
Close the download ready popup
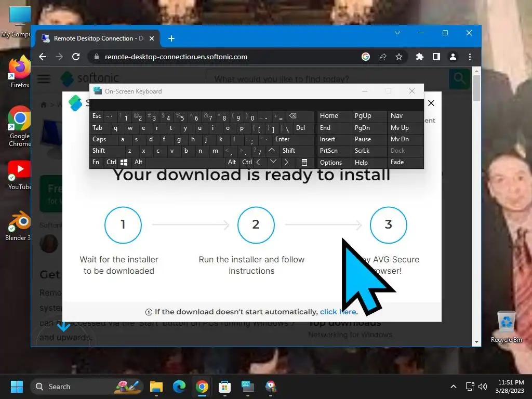point(431,103)
